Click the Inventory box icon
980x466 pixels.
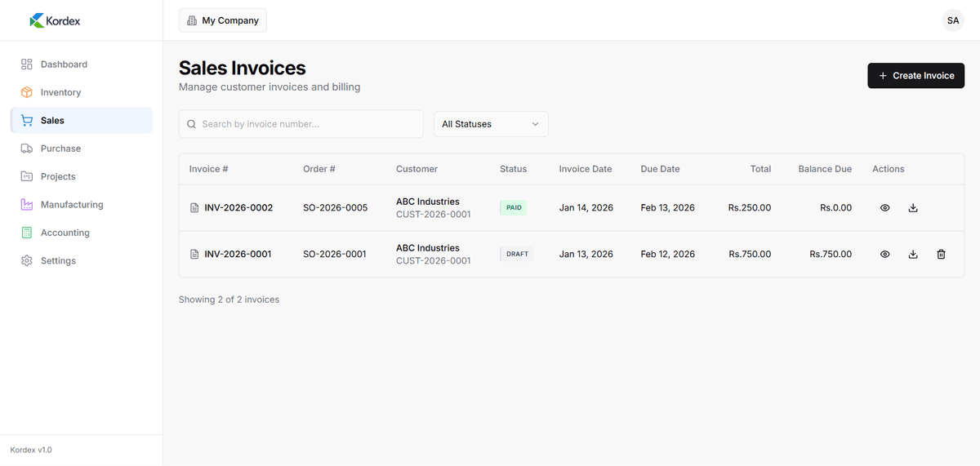coord(27,92)
